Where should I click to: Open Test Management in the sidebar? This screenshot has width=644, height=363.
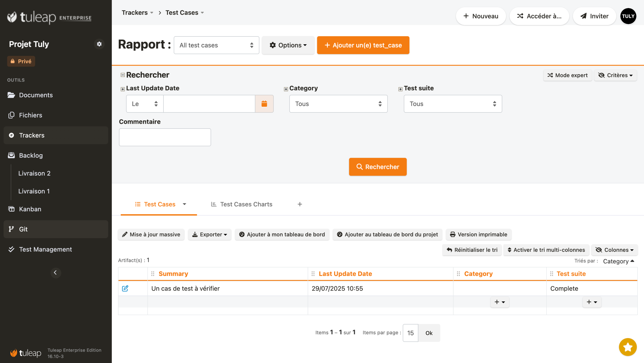(x=46, y=249)
